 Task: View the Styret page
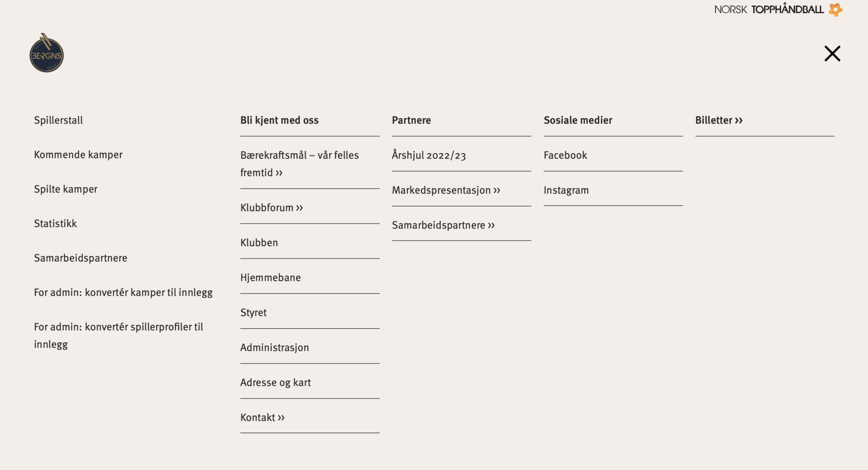click(253, 312)
